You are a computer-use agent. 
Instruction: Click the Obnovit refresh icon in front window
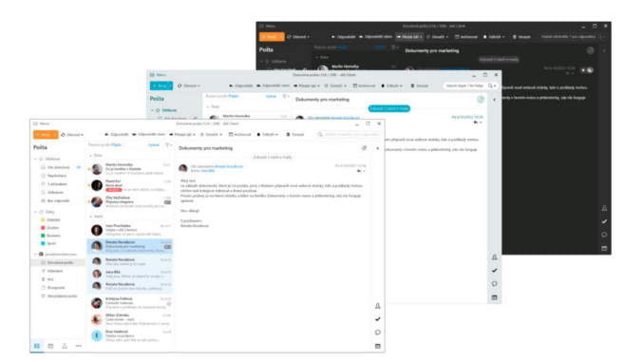(x=63, y=134)
